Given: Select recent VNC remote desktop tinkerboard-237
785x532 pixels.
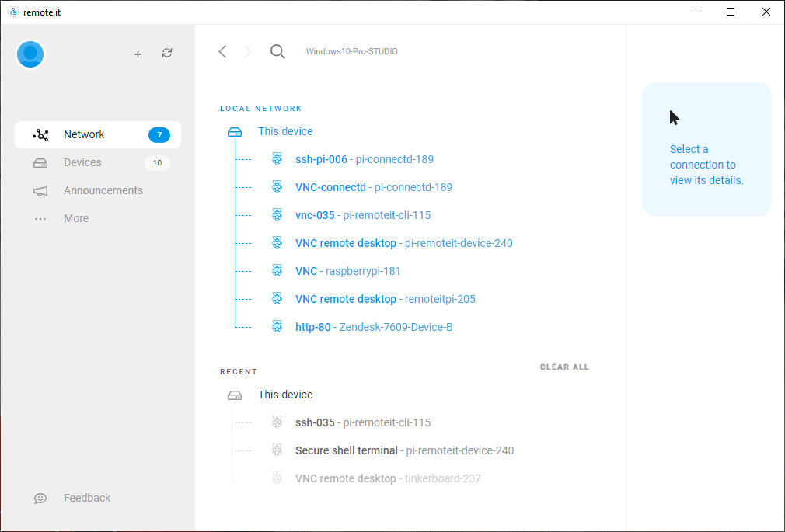Looking at the screenshot, I should [x=388, y=478].
